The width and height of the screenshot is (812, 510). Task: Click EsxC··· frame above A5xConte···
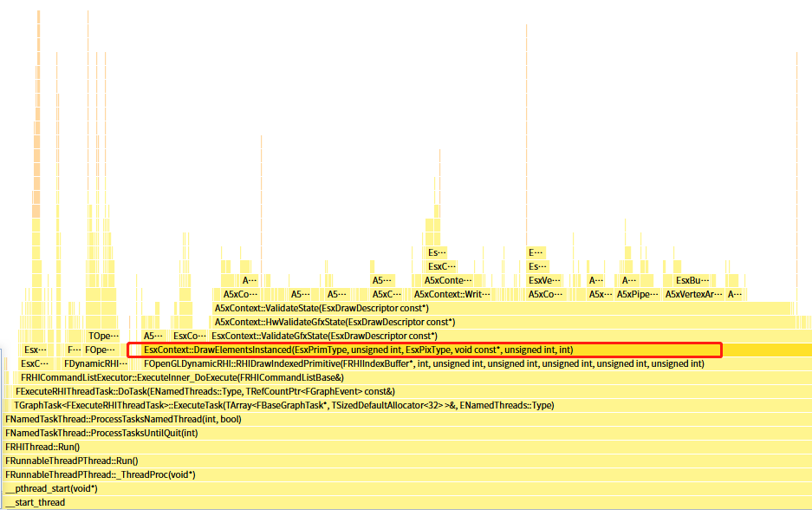click(442, 266)
